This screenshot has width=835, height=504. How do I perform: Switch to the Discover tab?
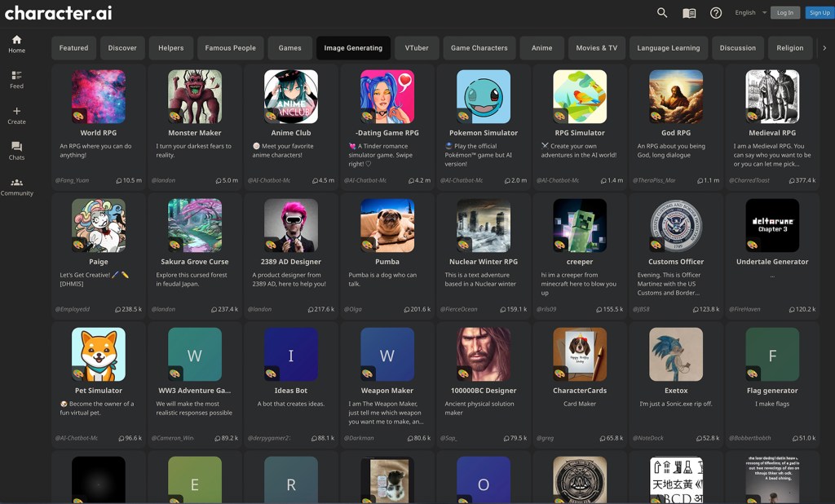tap(122, 48)
